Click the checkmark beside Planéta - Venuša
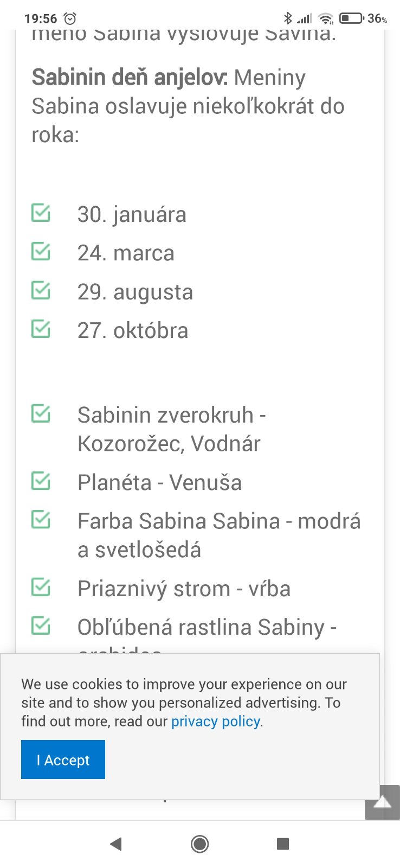The image size is (400, 868). point(41,481)
